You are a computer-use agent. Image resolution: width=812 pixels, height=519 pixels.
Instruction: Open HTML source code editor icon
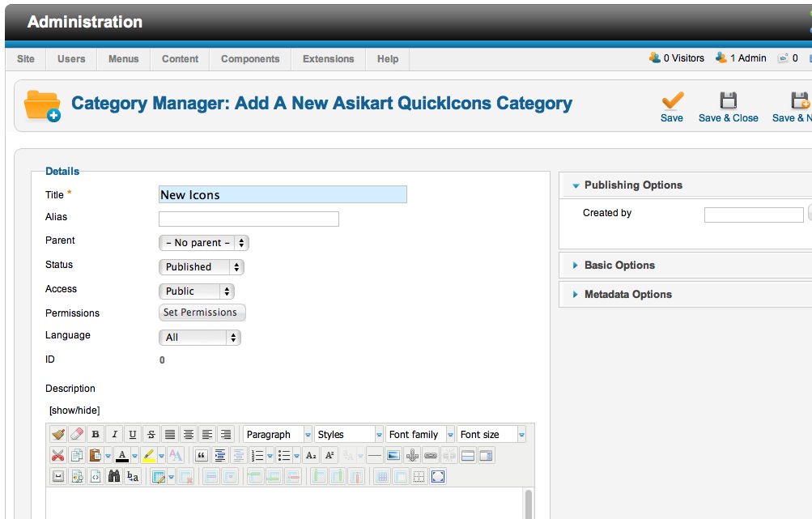96,476
